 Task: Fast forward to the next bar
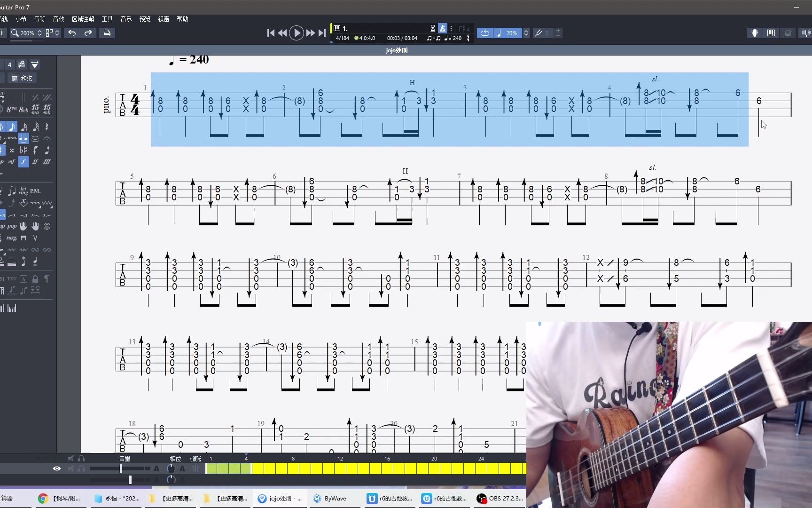pyautogui.click(x=310, y=33)
